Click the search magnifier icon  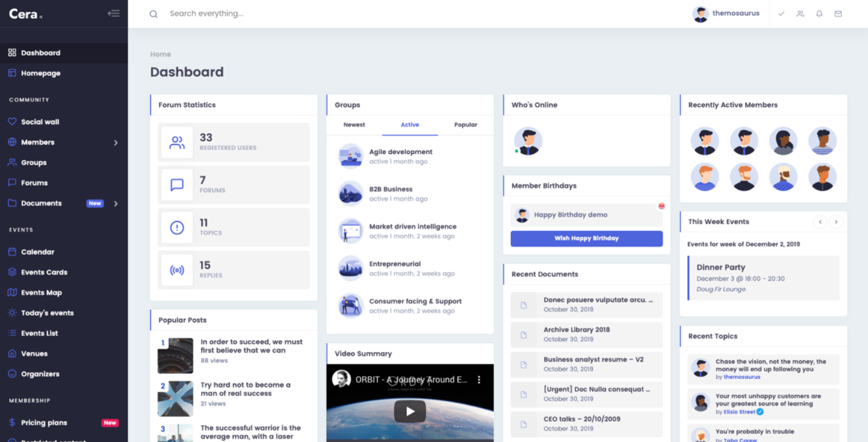153,14
